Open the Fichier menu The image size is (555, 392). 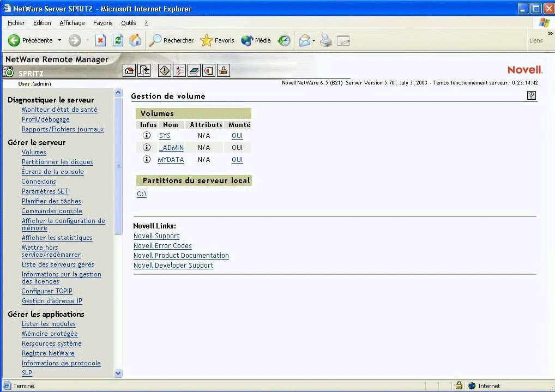point(16,23)
